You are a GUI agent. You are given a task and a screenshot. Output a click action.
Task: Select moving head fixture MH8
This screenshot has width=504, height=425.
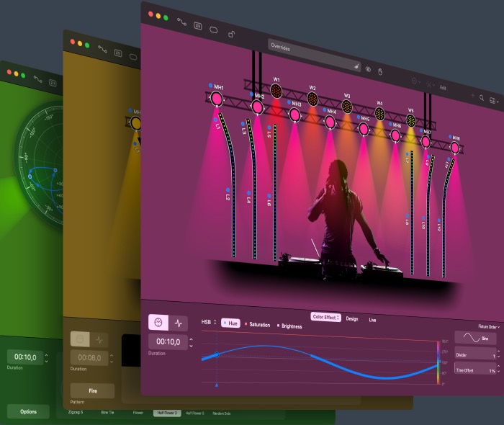click(454, 148)
